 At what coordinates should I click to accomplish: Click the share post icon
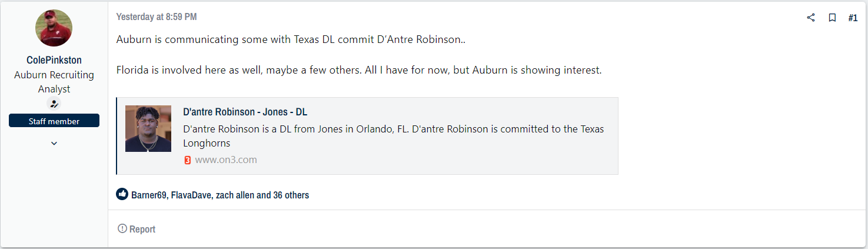click(811, 18)
